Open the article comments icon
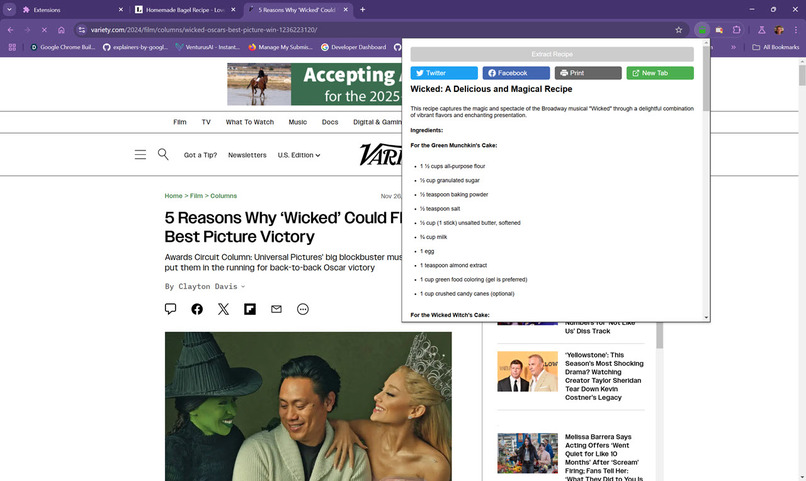This screenshot has width=806, height=481. tap(171, 308)
